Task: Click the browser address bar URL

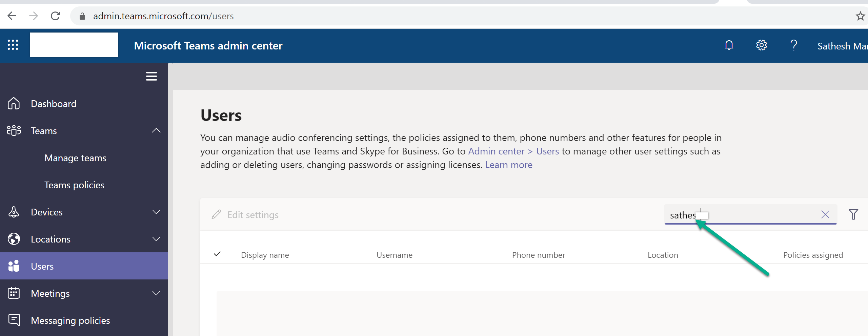Action: tap(163, 16)
